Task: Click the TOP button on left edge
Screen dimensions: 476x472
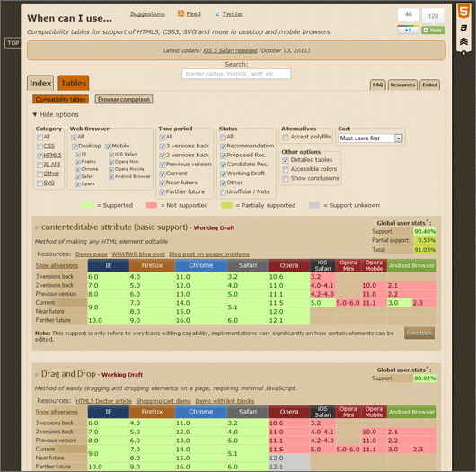Action: click(x=13, y=43)
